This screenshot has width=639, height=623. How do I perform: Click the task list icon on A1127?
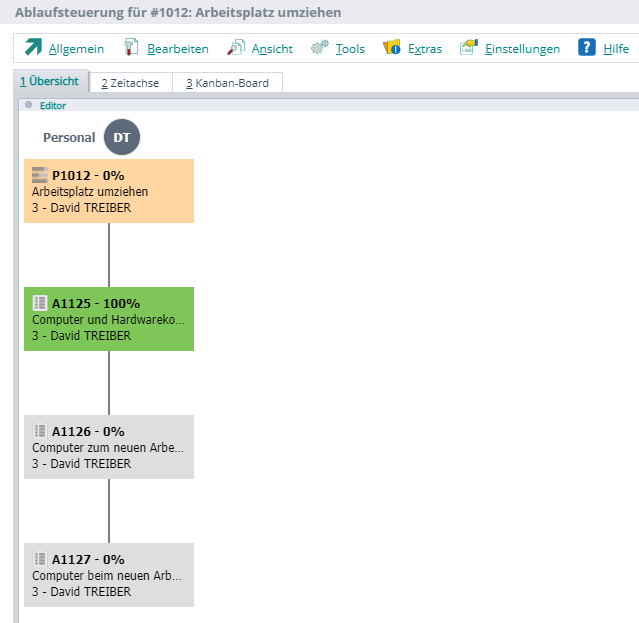click(x=40, y=559)
